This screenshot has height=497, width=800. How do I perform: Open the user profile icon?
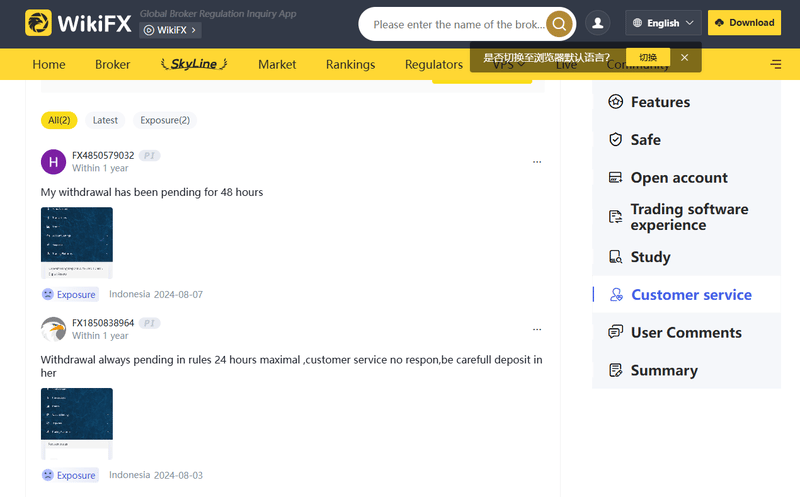pyautogui.click(x=597, y=23)
